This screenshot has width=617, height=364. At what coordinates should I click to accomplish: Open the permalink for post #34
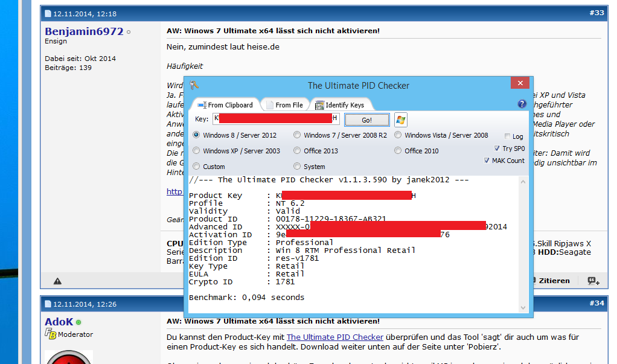click(x=596, y=303)
